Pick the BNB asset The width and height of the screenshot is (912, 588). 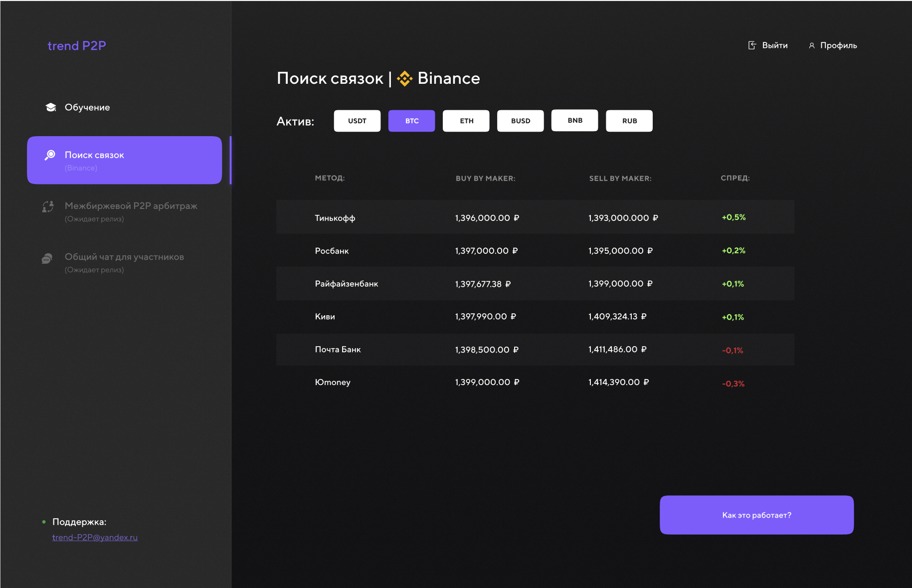574,120
